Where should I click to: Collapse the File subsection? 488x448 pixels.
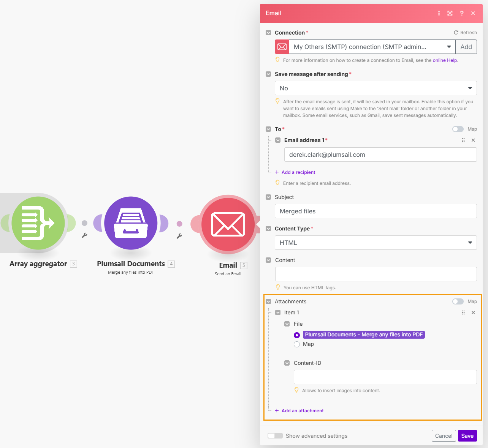point(287,324)
